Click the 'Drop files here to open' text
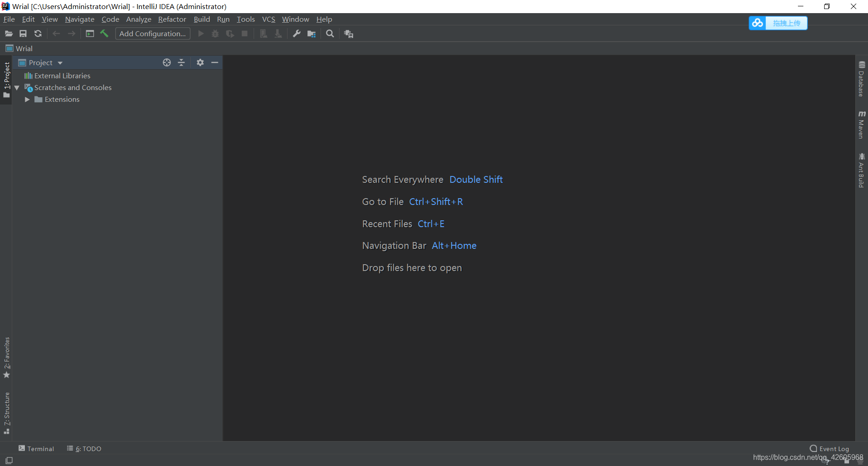This screenshot has height=466, width=868. click(412, 268)
